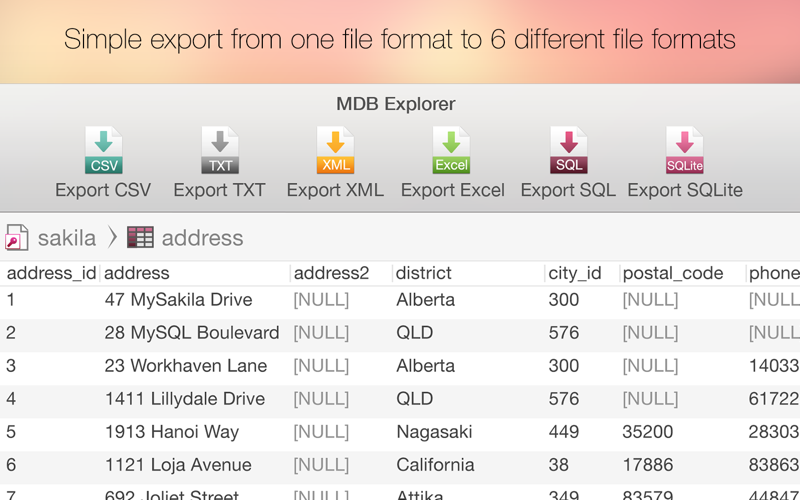Click the postal_code column header
The image size is (800, 500).
tap(673, 273)
